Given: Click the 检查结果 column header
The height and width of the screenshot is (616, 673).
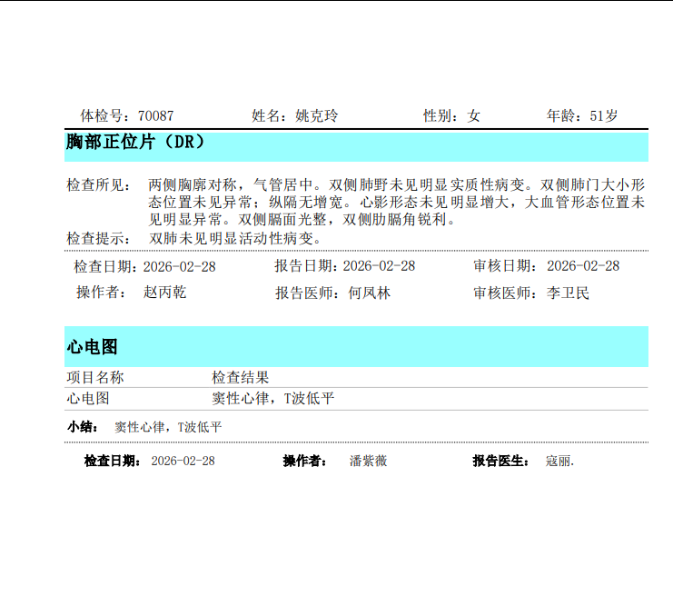Looking at the screenshot, I should 240,377.
